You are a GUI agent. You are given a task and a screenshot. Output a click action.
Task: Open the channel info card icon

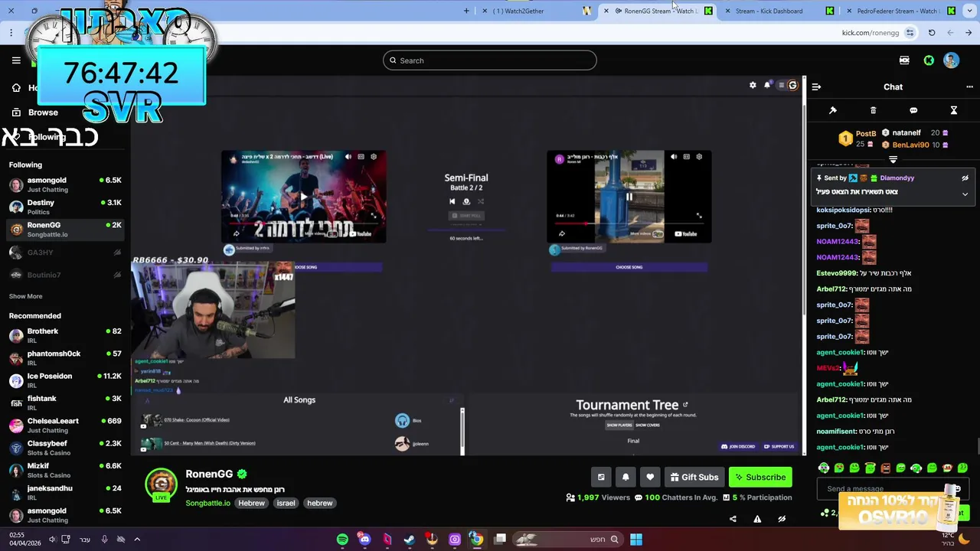(x=601, y=477)
